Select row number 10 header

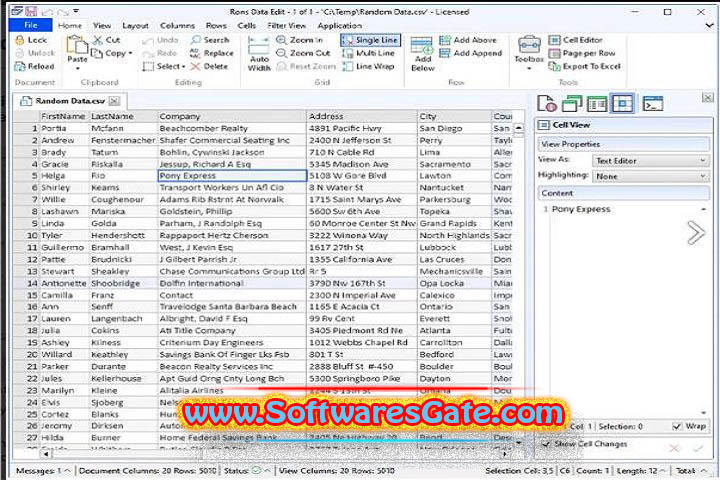pos(26,235)
